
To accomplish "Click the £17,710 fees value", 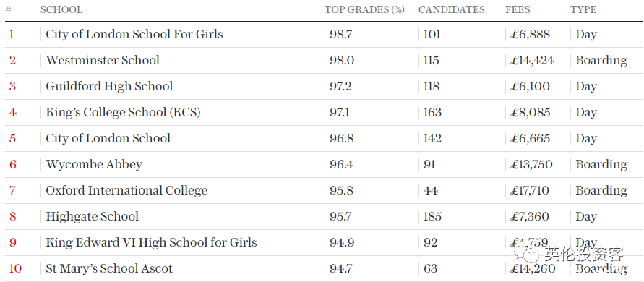I will coord(531,191).
